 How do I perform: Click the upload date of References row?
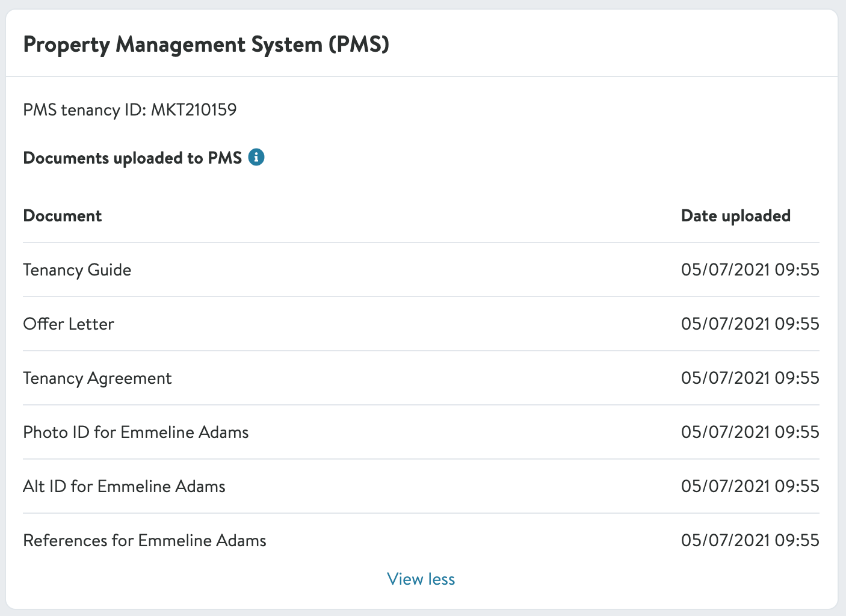pyautogui.click(x=750, y=540)
